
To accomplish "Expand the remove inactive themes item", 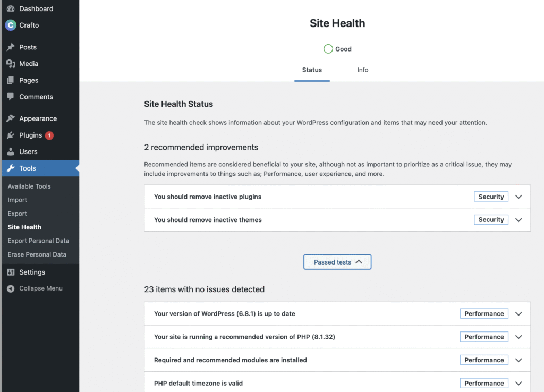I will 518,220.
